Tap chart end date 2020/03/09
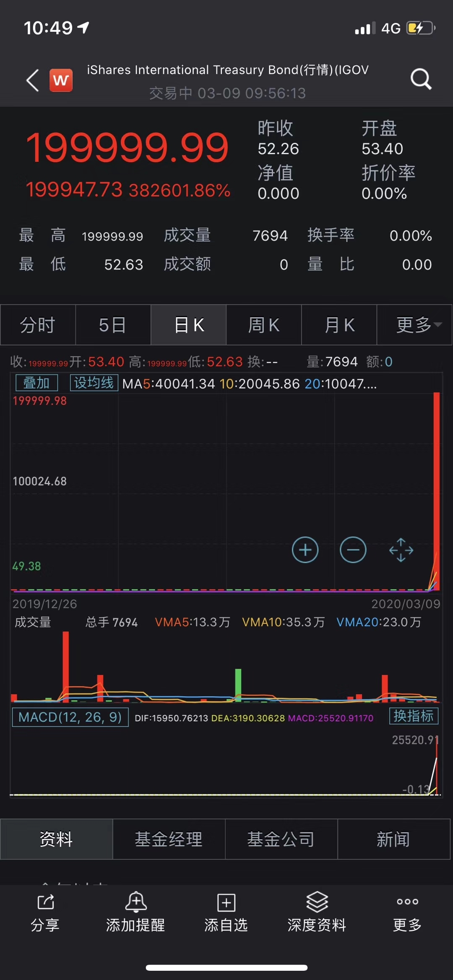The height and width of the screenshot is (980, 453). coord(406,604)
